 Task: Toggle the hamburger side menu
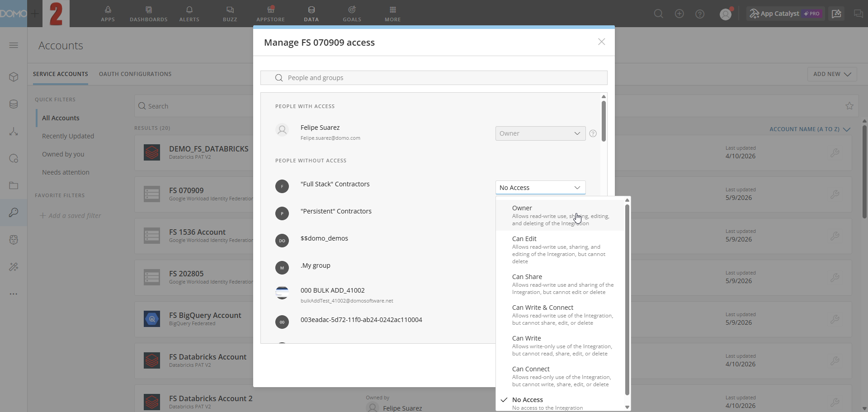click(x=14, y=45)
